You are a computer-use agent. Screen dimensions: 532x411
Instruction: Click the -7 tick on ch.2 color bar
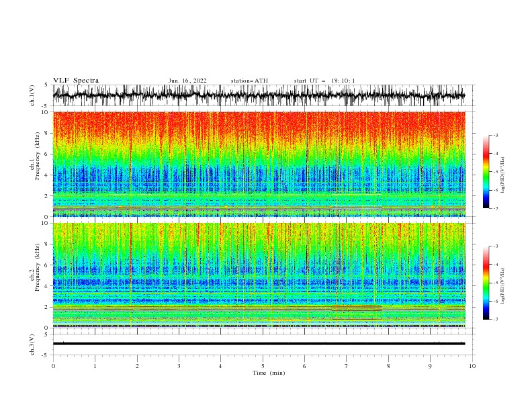(x=495, y=320)
